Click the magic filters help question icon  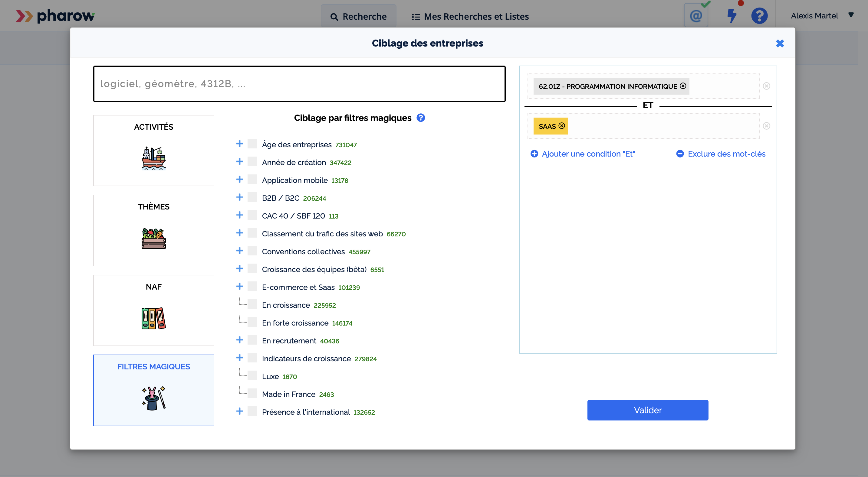point(420,118)
